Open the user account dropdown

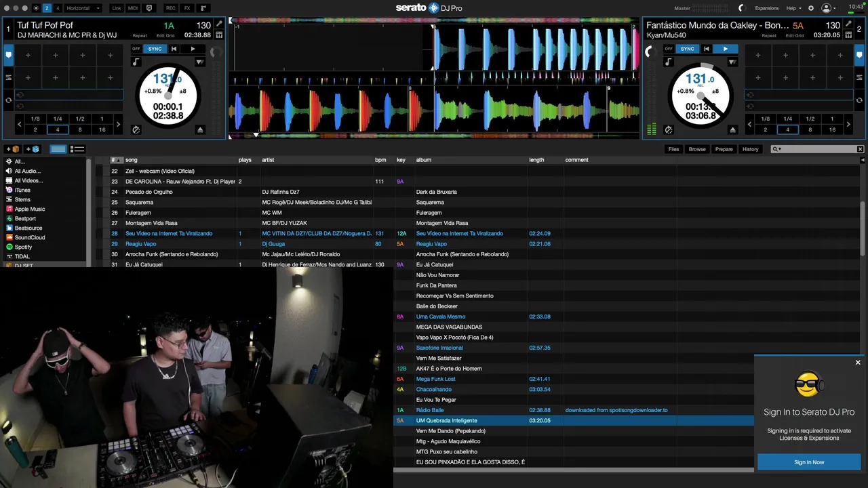tap(829, 8)
